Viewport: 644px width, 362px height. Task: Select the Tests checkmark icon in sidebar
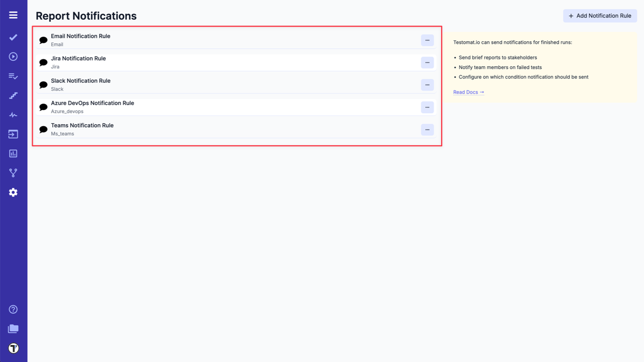(13, 37)
